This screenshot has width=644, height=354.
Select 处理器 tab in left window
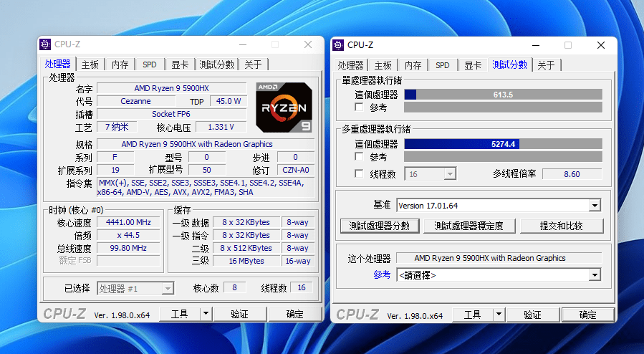[57, 64]
